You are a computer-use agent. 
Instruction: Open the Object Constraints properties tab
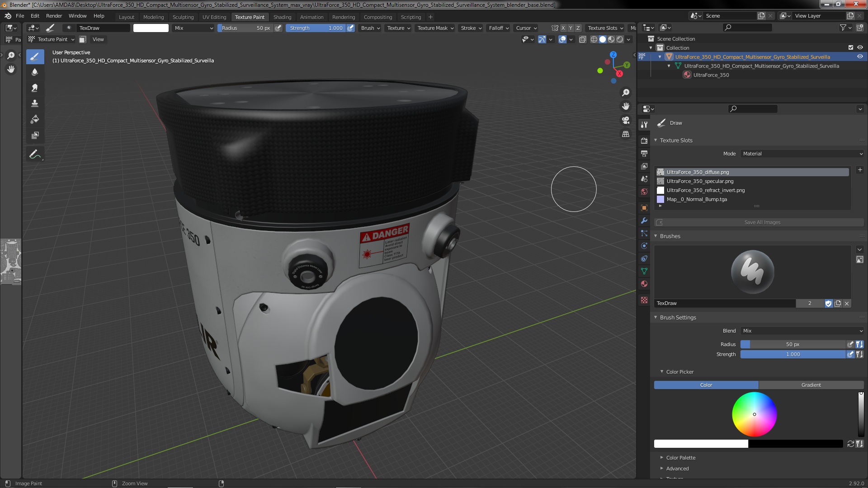(x=644, y=258)
